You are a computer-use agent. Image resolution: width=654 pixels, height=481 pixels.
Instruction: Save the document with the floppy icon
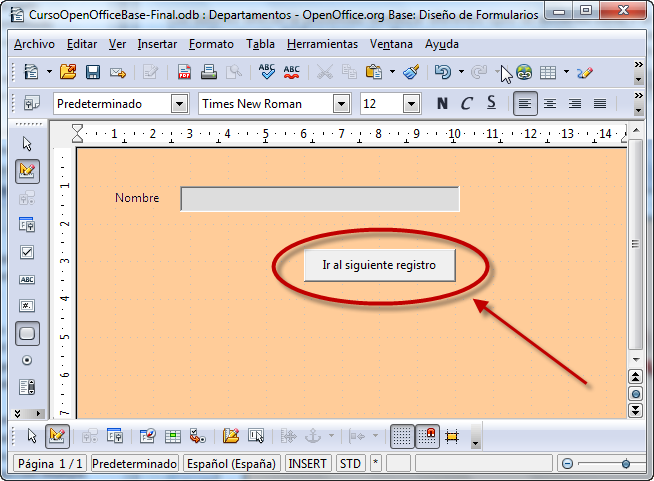93,72
